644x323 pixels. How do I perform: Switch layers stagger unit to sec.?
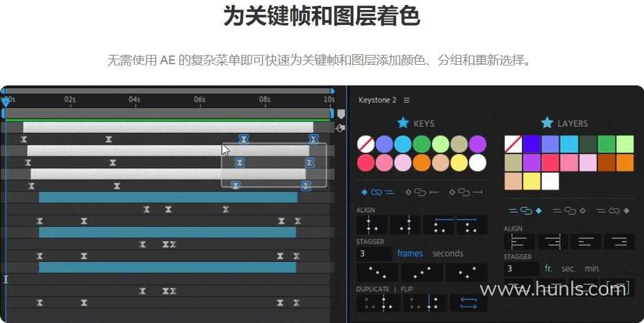(568, 269)
